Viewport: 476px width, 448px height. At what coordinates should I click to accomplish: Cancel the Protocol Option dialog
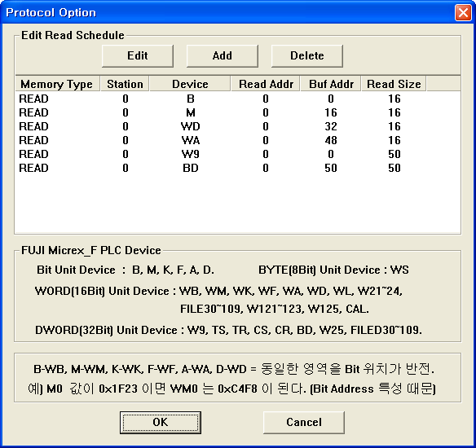[x=304, y=422]
